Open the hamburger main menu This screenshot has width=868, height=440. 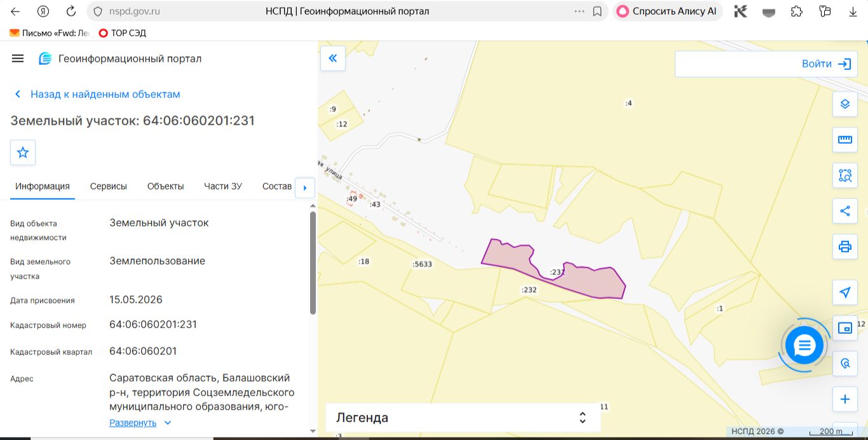pos(18,58)
